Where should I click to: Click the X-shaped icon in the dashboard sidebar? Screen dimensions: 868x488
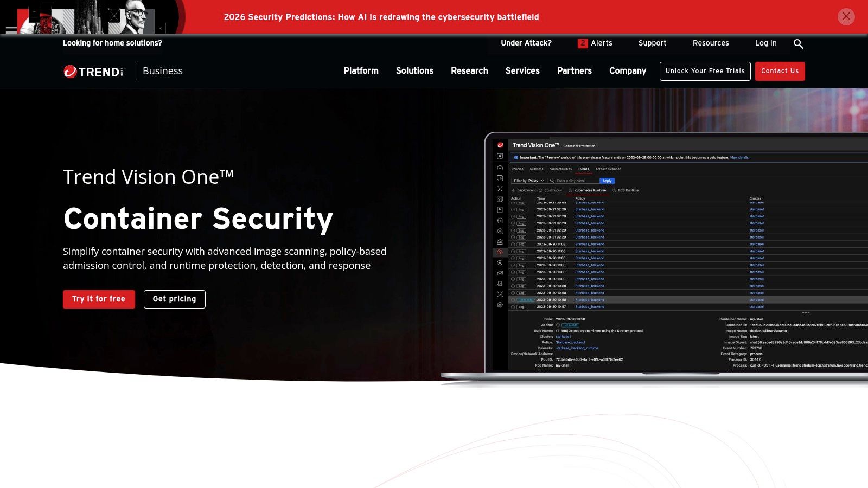pos(500,189)
